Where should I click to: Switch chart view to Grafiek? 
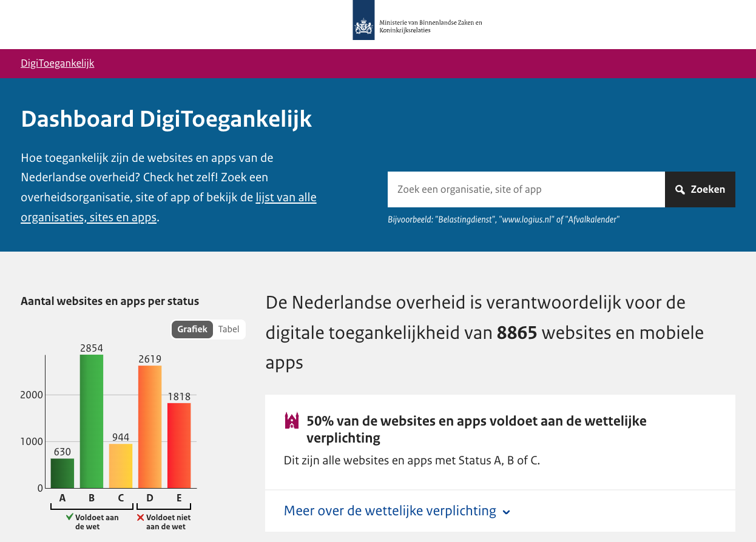(x=192, y=329)
